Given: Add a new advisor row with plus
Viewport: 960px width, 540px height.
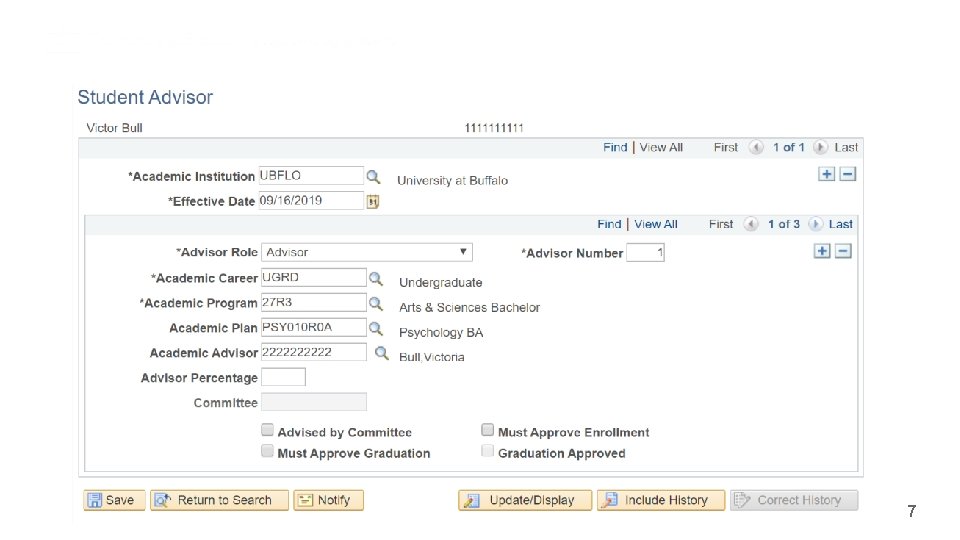Looking at the screenshot, I should point(822,251).
